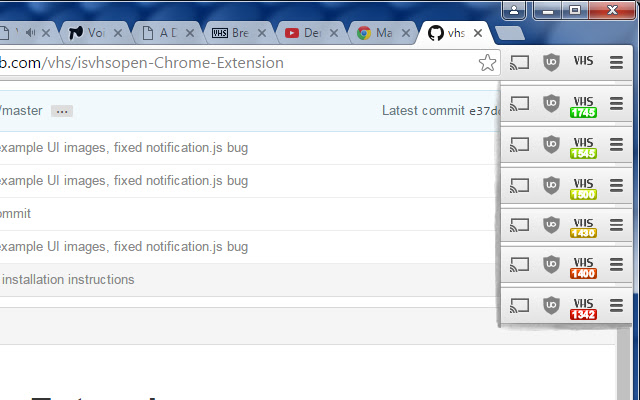Open the 'installation instructions' commit message

(68, 279)
